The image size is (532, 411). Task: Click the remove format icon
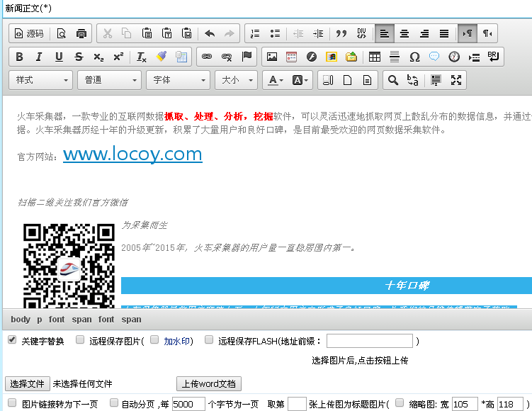coord(142,57)
